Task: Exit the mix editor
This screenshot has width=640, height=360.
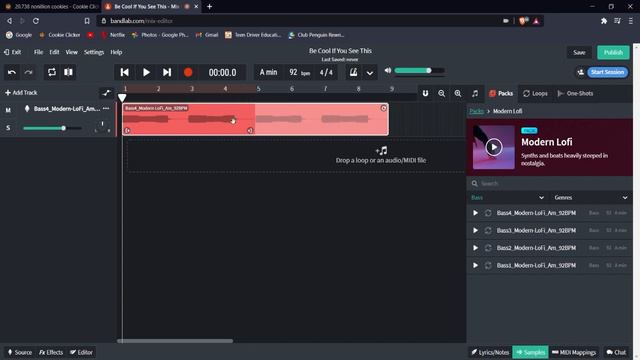Action: [x=13, y=52]
